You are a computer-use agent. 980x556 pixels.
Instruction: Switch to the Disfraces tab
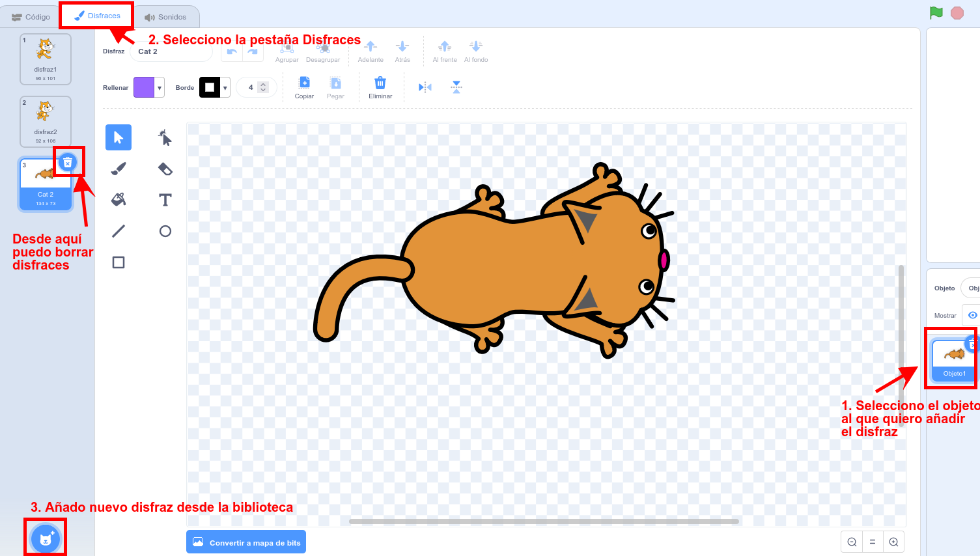coord(97,16)
